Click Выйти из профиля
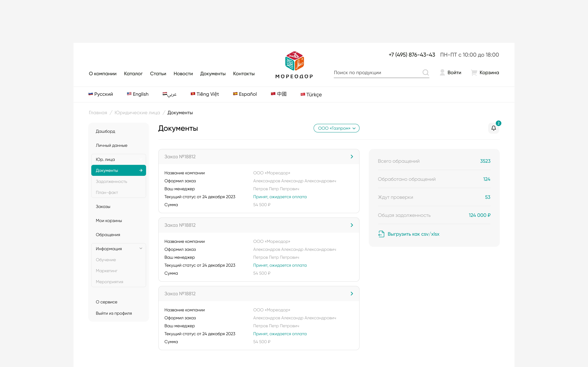588x367 pixels. (x=114, y=313)
